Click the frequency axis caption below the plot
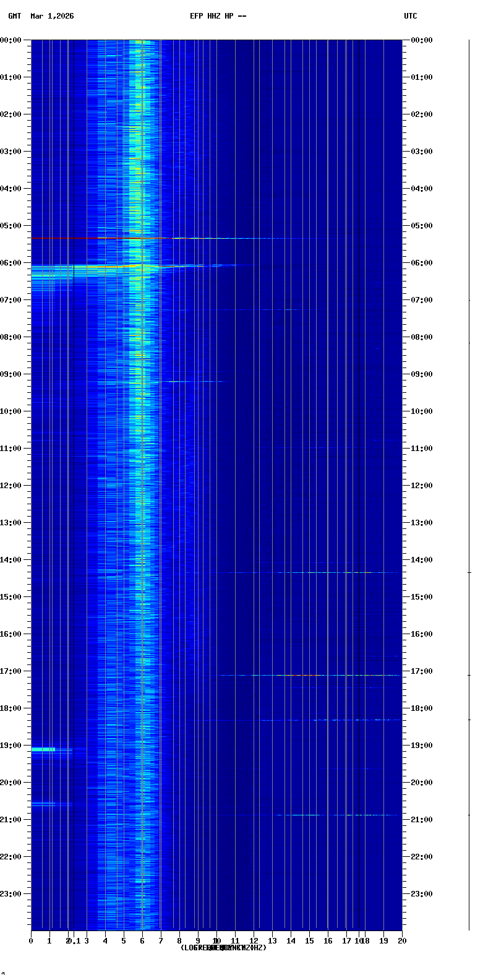496x980 pixels. (x=223, y=948)
